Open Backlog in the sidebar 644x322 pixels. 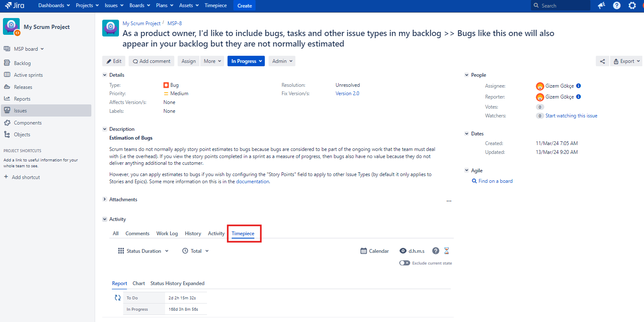click(x=22, y=63)
